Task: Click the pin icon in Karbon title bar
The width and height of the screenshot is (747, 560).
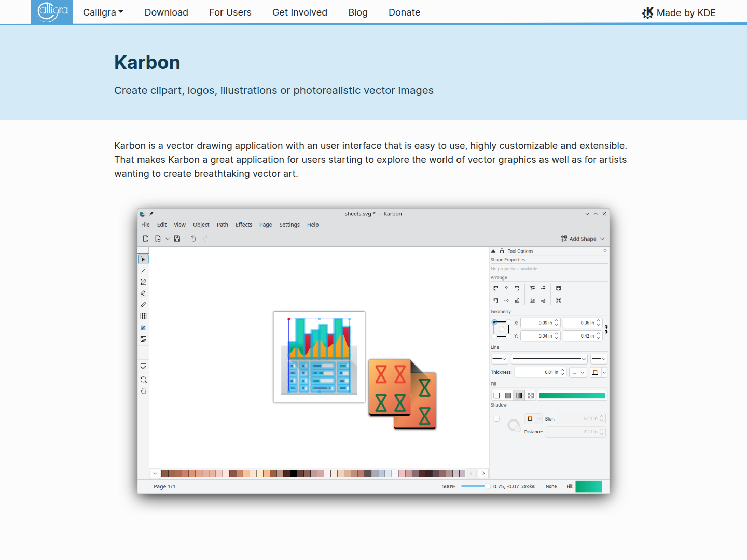Action: pyautogui.click(x=151, y=214)
